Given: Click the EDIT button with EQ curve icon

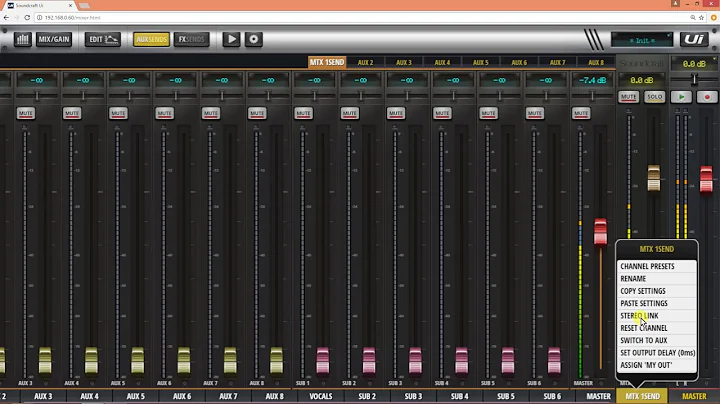Looking at the screenshot, I should [x=103, y=39].
